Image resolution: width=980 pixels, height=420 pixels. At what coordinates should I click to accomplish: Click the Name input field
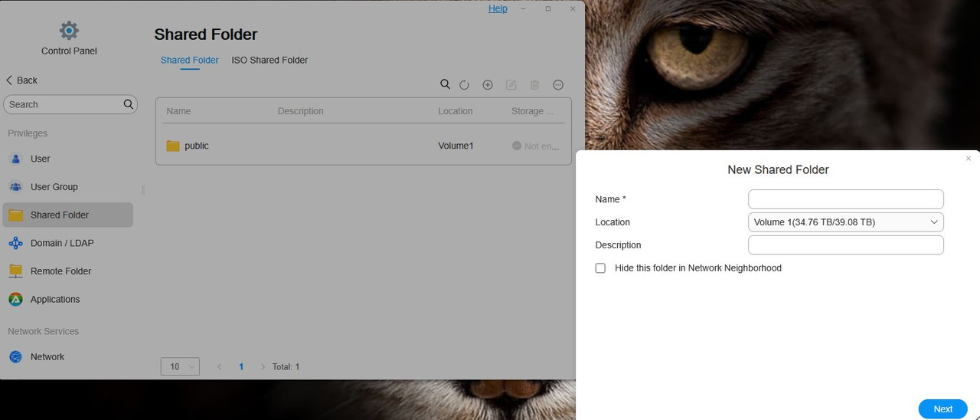846,199
